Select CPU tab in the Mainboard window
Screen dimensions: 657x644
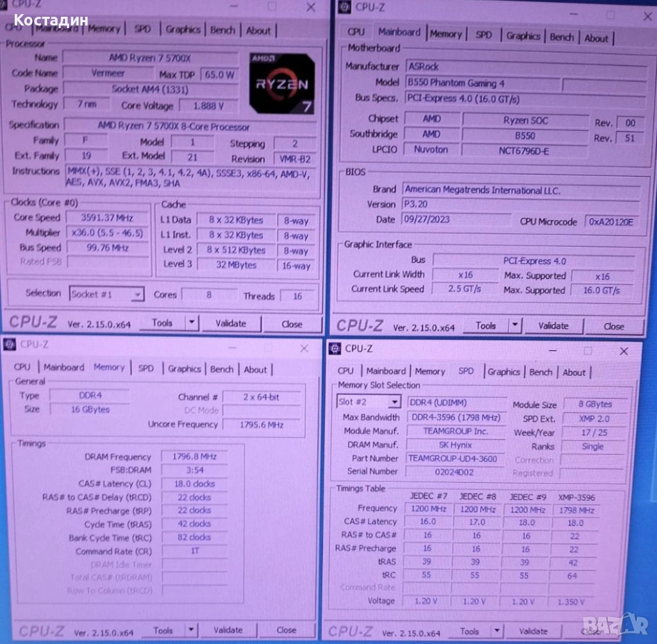(x=356, y=32)
